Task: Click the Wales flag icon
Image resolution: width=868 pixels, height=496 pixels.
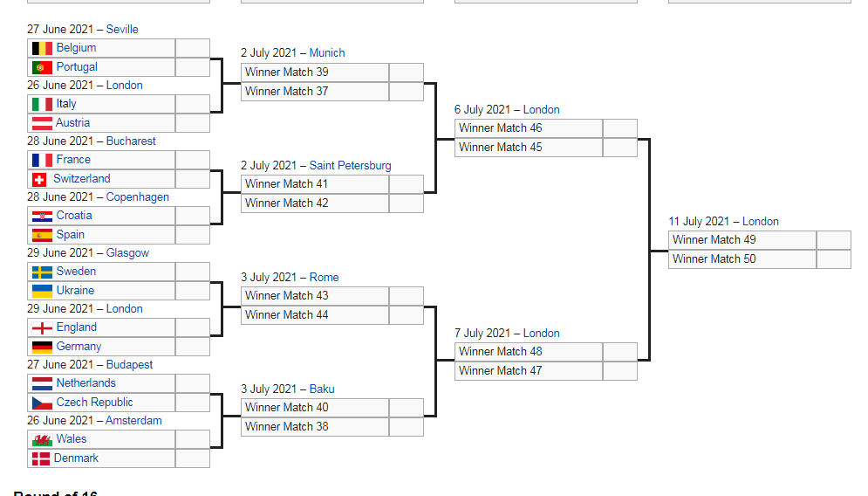Action: tap(42, 439)
